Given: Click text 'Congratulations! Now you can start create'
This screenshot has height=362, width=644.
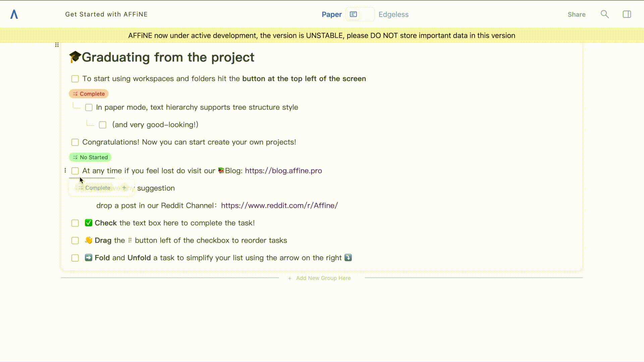Looking at the screenshot, I should coord(189,142).
